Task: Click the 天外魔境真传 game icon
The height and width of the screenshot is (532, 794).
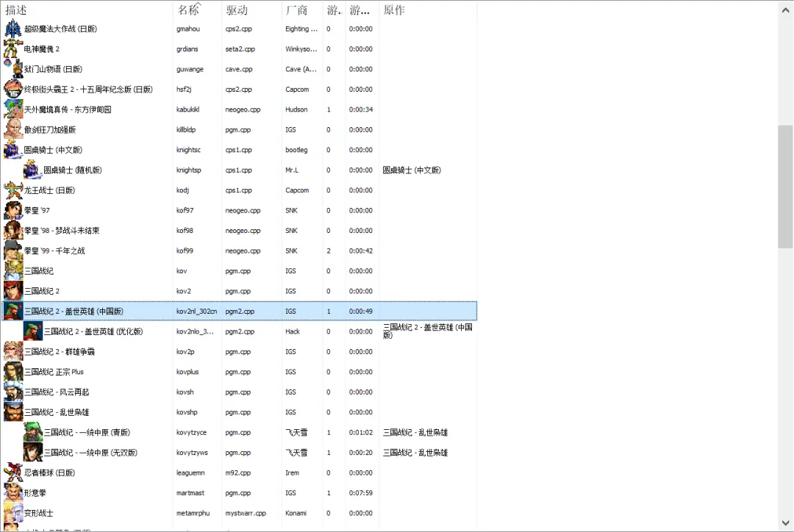Action: point(13,109)
